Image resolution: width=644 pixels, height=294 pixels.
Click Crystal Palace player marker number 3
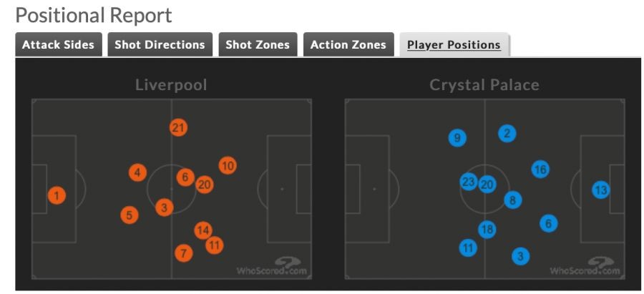point(521,255)
